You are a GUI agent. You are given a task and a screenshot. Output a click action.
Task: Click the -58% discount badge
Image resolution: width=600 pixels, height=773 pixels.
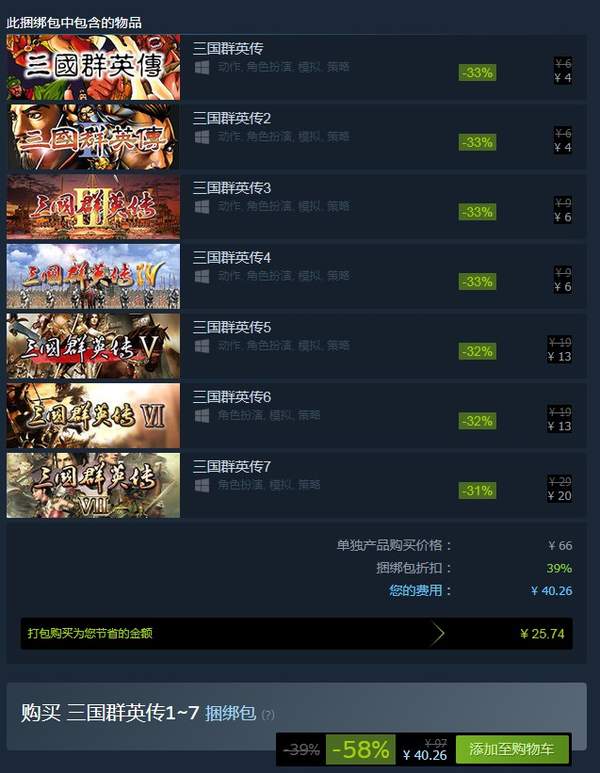click(361, 750)
